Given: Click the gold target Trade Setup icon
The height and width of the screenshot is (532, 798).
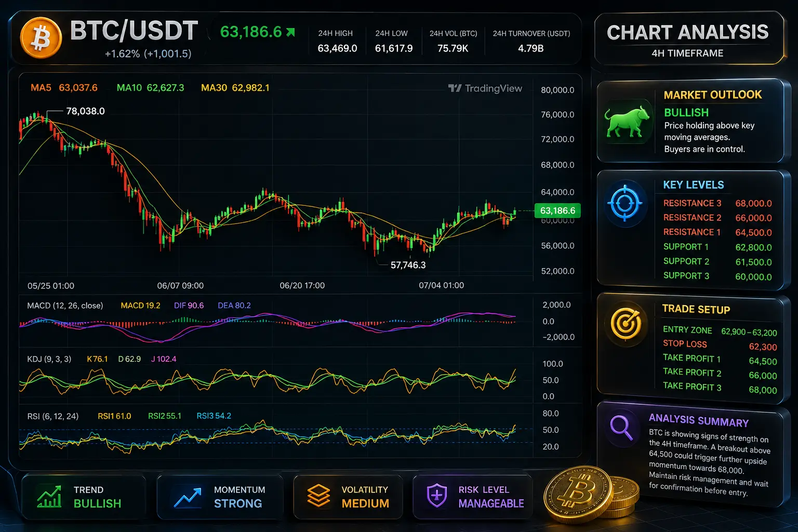Looking at the screenshot, I should click(x=626, y=323).
